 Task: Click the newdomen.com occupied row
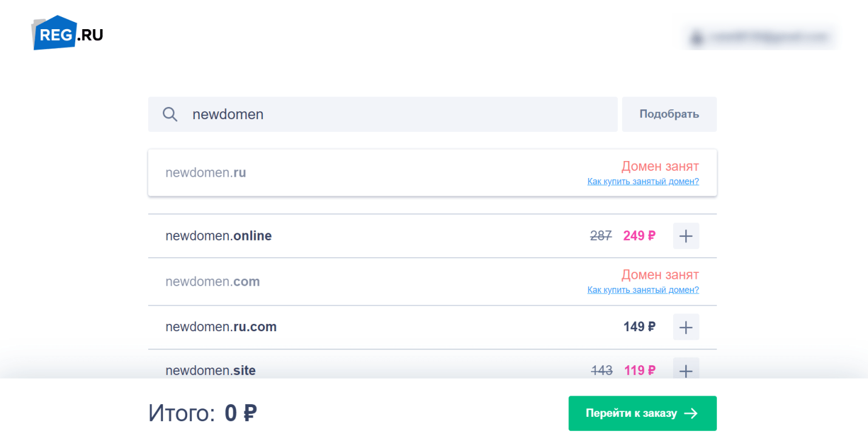coord(432,281)
